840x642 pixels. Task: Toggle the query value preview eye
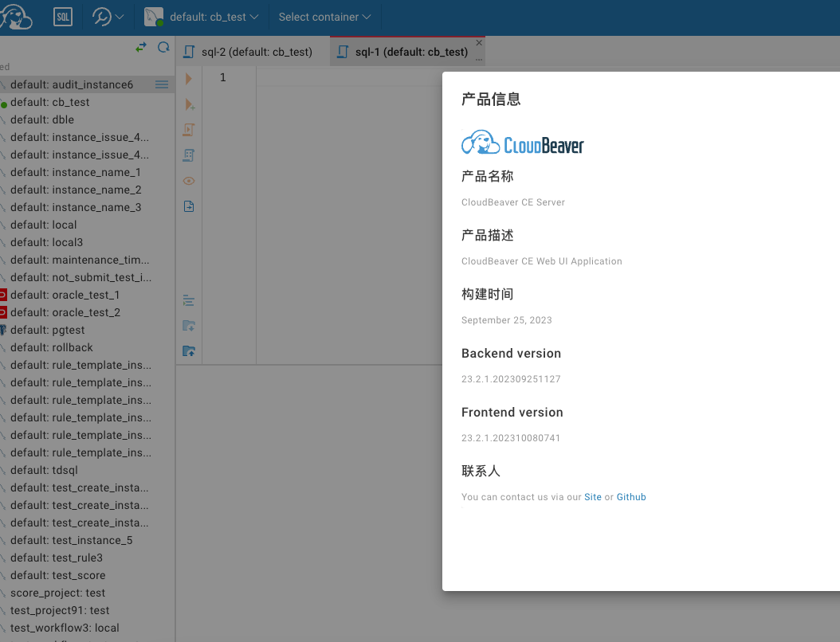tap(189, 181)
